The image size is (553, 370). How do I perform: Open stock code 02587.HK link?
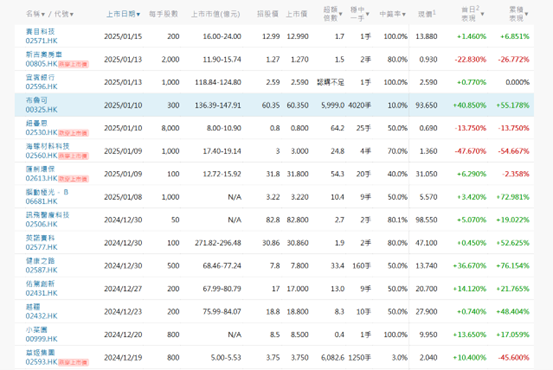(x=41, y=270)
